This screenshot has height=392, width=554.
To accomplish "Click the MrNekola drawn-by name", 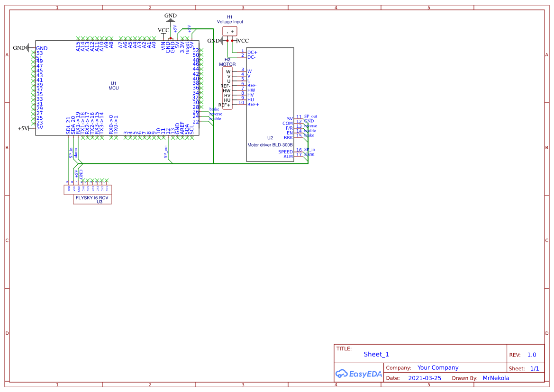I will pos(496,378).
